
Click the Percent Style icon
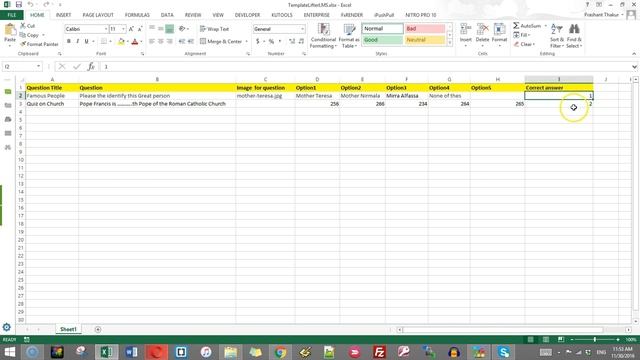271,41
